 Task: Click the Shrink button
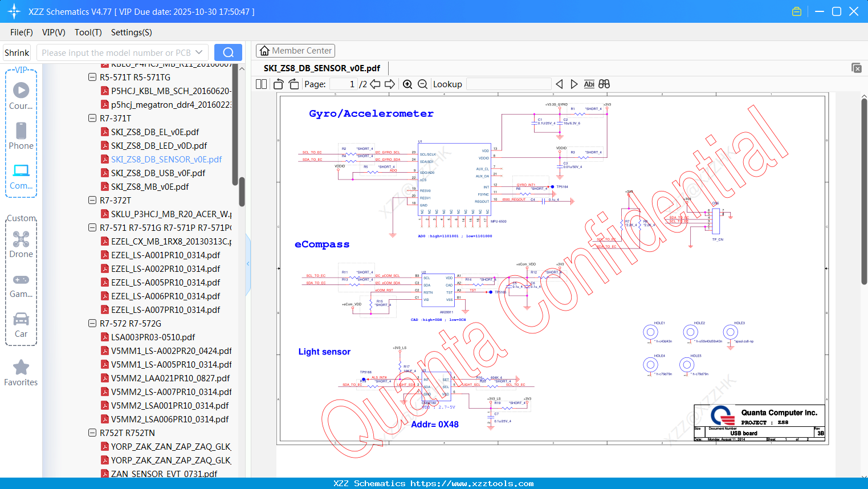(17, 52)
